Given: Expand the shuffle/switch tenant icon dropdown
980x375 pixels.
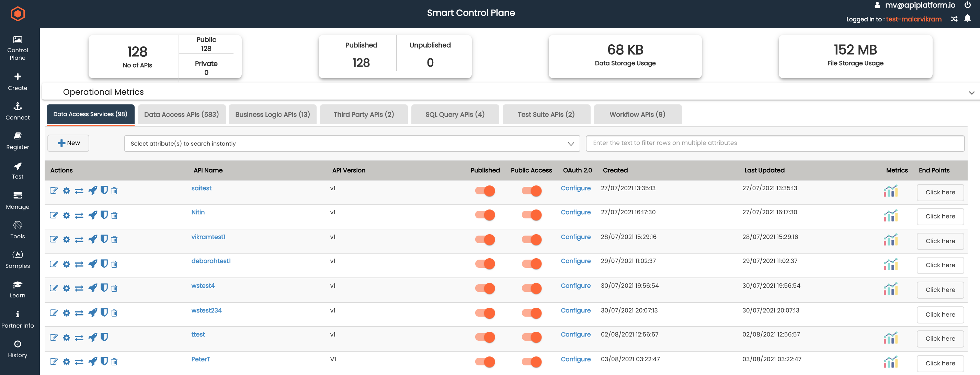Looking at the screenshot, I should coord(954,19).
